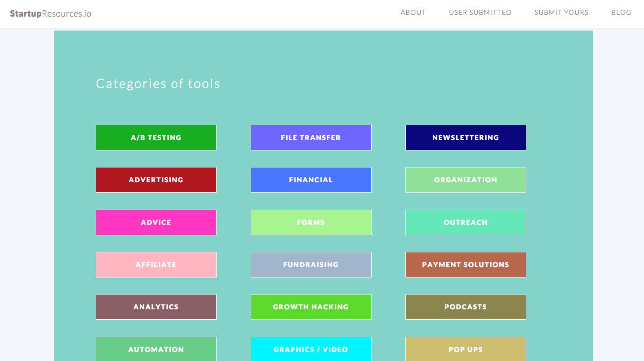This screenshot has width=644, height=361.
Task: Select the Fundraising category
Action: (311, 264)
